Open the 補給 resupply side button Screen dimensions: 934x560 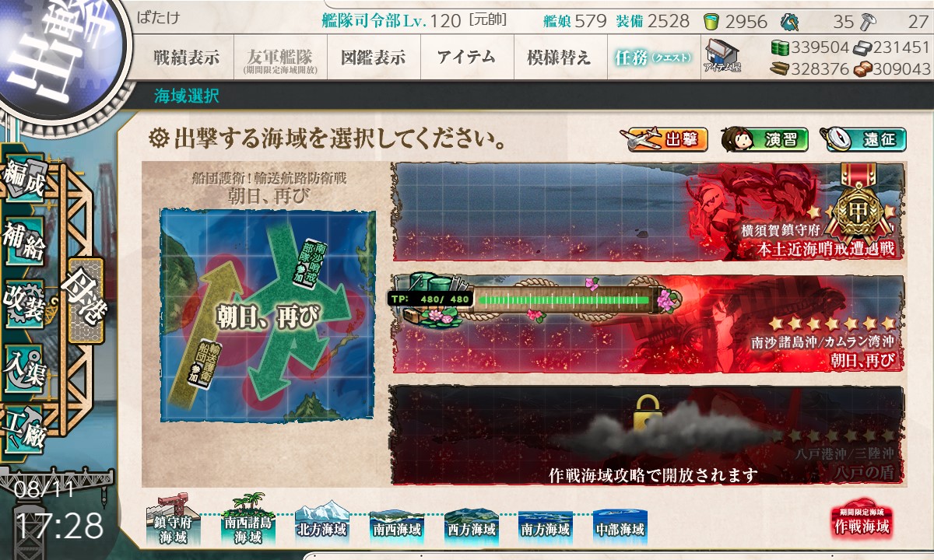[25, 243]
